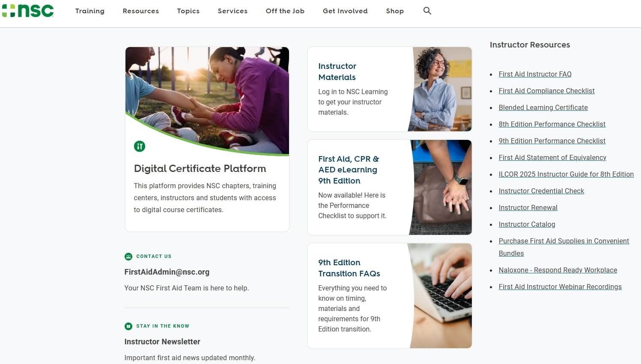The width and height of the screenshot is (641, 364).
Task: Open Purchase First Aid Supplies bundles link
Action: (564, 247)
